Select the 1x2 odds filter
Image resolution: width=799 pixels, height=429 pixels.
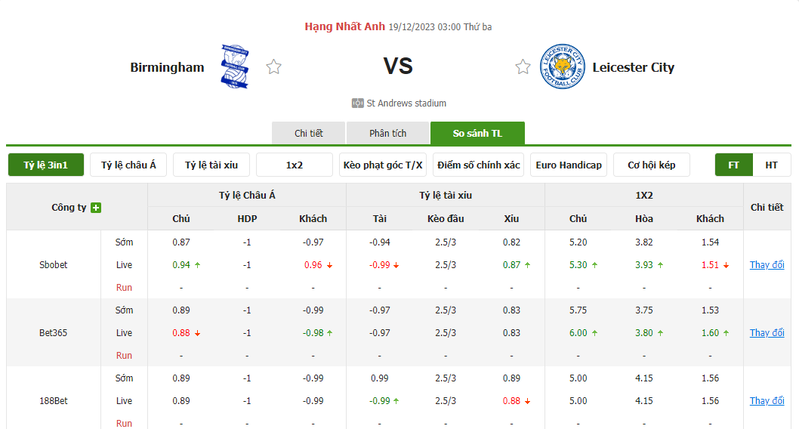(x=295, y=165)
